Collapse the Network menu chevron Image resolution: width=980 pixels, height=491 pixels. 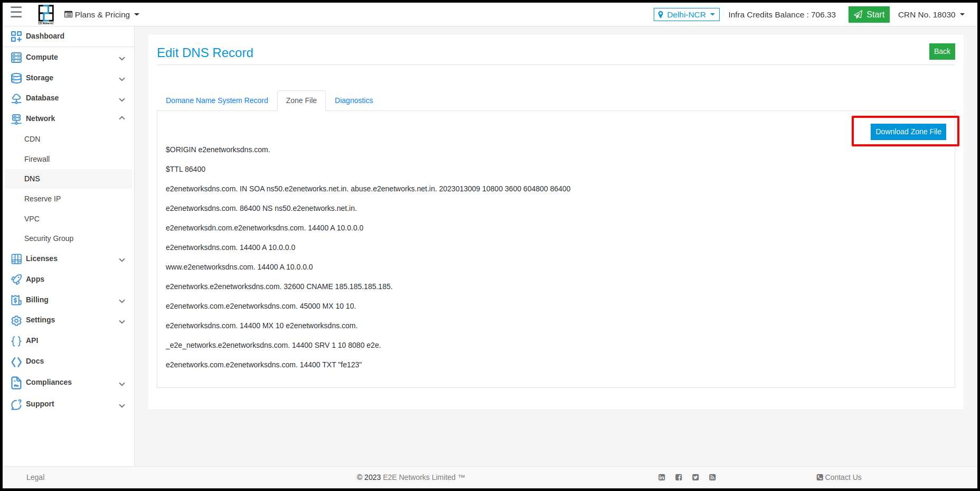122,118
